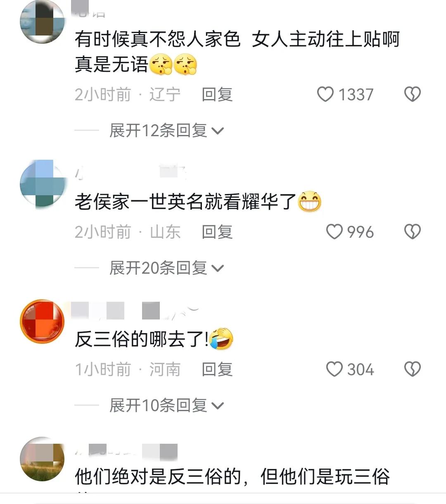Viewport: 446px width, 504px height.
Task: Like the comment with 1337 likes
Action: [325, 95]
